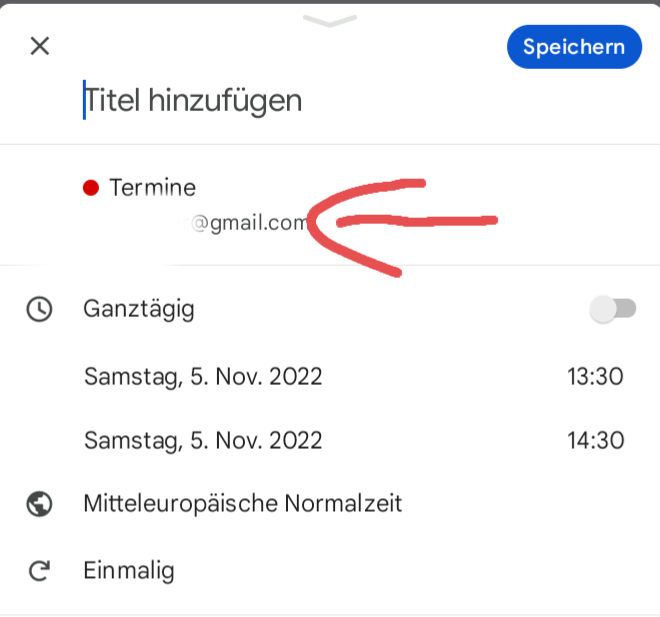This screenshot has height=617, width=660.
Task: Tap the globe time zone icon
Action: point(39,503)
